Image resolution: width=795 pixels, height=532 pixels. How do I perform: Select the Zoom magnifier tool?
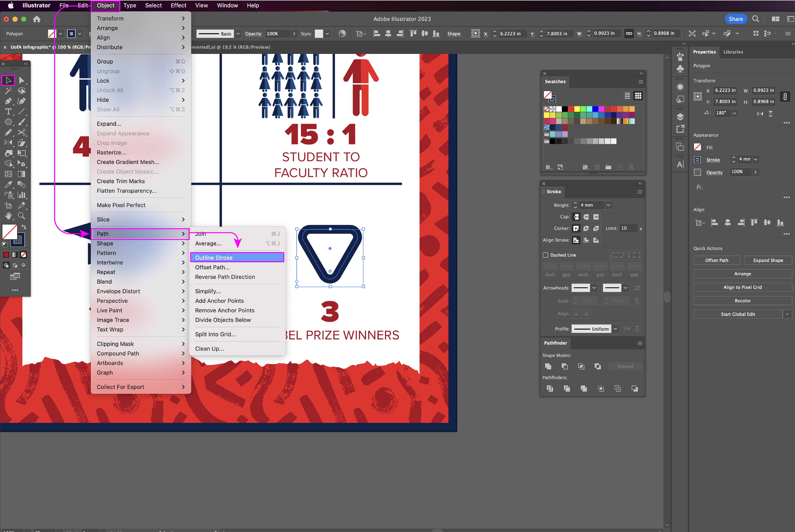point(21,216)
